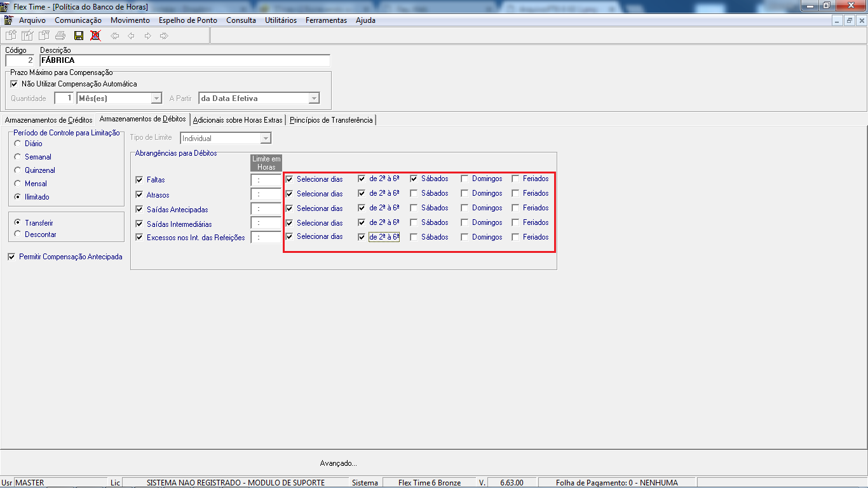Screen dimensions: 868x488
Task: Uncheck Permitir Compensação Antecipada
Action: [x=12, y=257]
